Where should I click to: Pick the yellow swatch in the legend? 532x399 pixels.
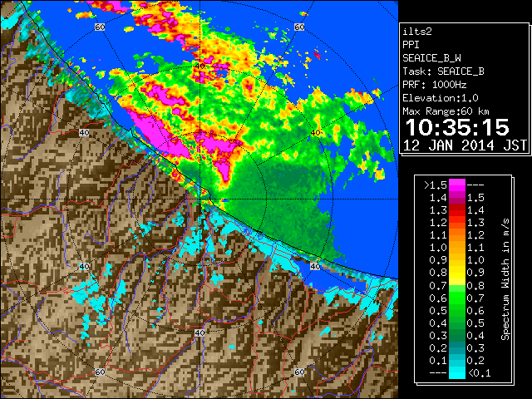(457, 273)
